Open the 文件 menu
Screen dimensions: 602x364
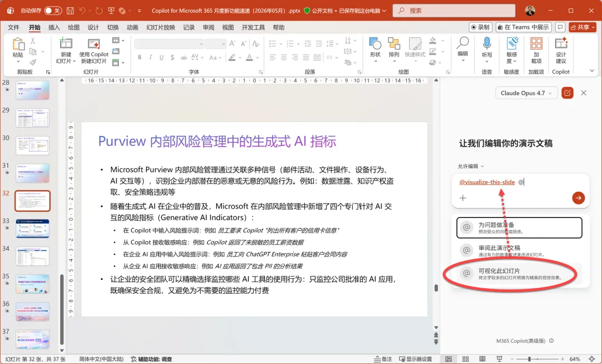tap(13, 27)
